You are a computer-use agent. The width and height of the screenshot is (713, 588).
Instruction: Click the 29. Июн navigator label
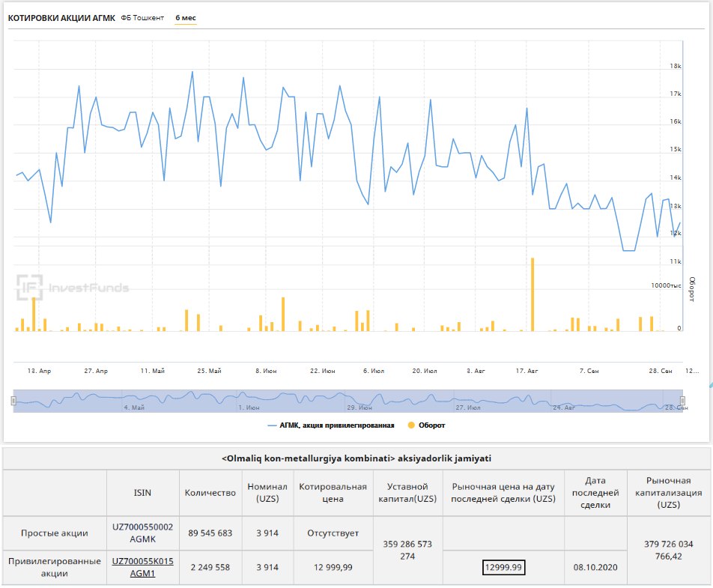tap(359, 407)
